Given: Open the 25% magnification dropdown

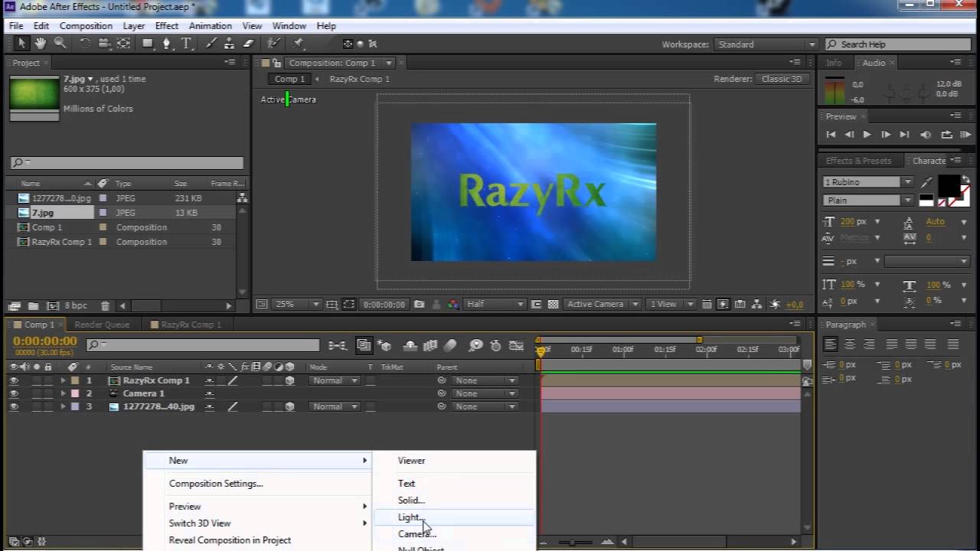Looking at the screenshot, I should click(x=296, y=304).
